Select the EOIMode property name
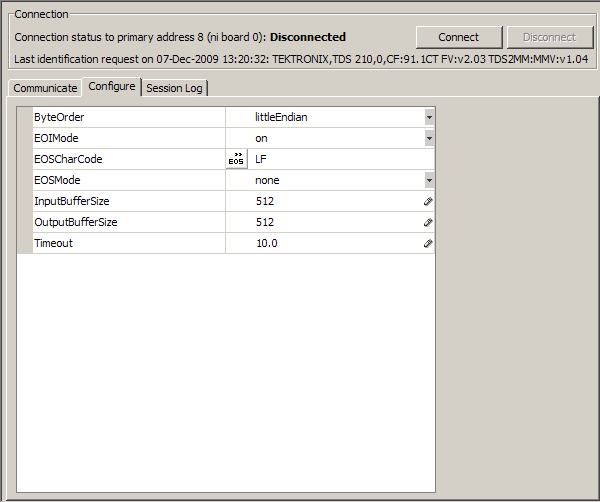 tap(56, 138)
